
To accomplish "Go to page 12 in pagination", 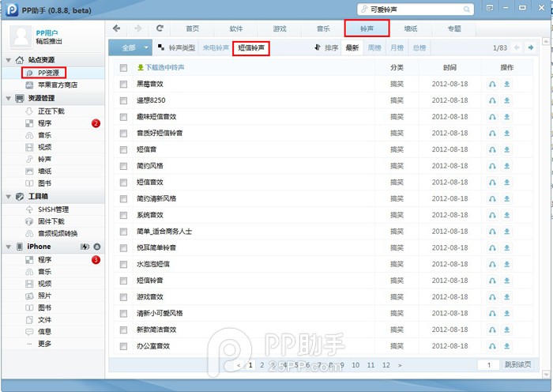I will pyautogui.click(x=386, y=365).
